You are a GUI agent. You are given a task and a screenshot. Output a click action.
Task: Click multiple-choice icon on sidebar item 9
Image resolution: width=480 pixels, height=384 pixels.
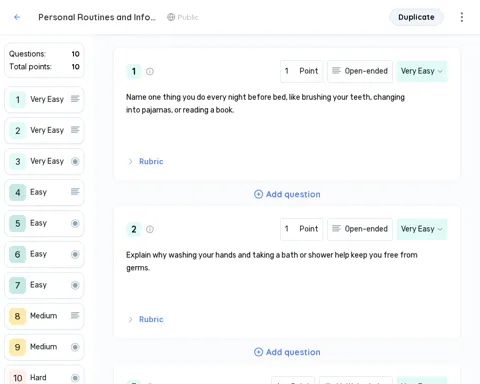75,347
